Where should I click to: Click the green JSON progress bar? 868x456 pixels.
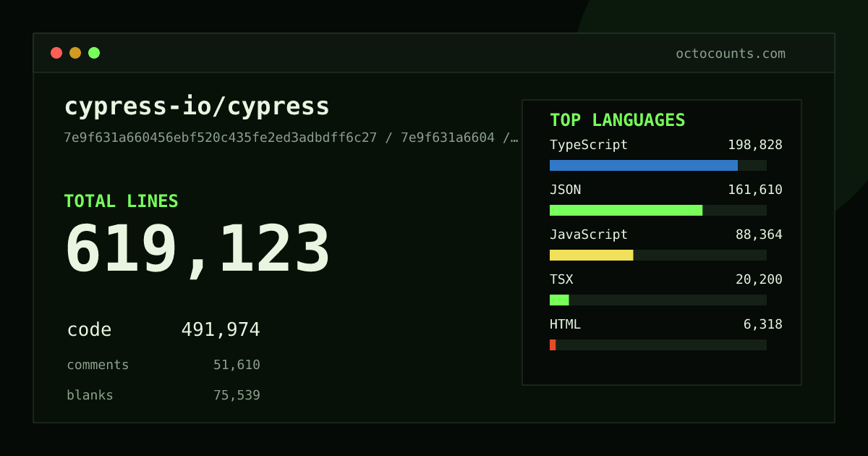[626, 210]
